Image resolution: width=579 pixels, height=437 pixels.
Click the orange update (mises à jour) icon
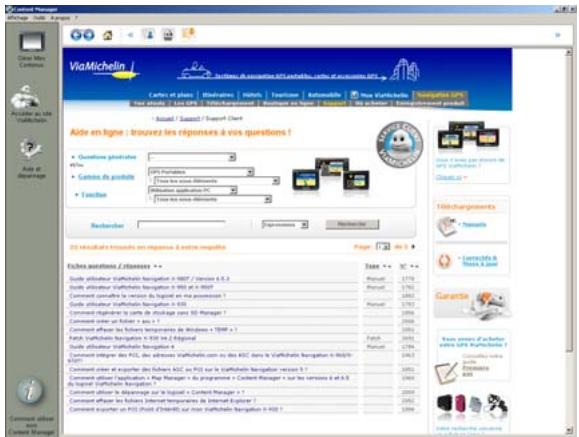[444, 261]
